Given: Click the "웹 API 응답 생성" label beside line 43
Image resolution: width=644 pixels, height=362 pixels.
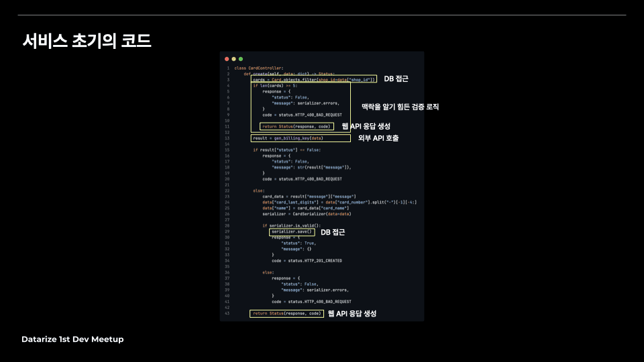Looking at the screenshot, I should (x=352, y=314).
